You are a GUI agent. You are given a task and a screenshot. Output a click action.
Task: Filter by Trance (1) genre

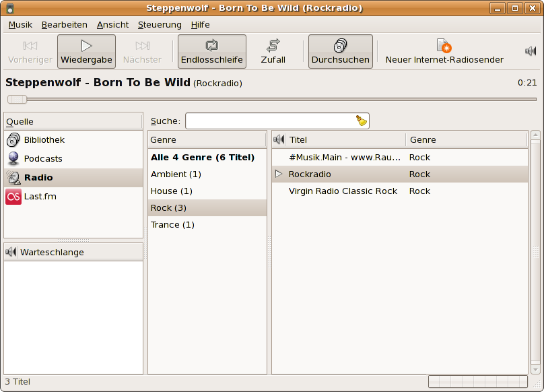172,225
